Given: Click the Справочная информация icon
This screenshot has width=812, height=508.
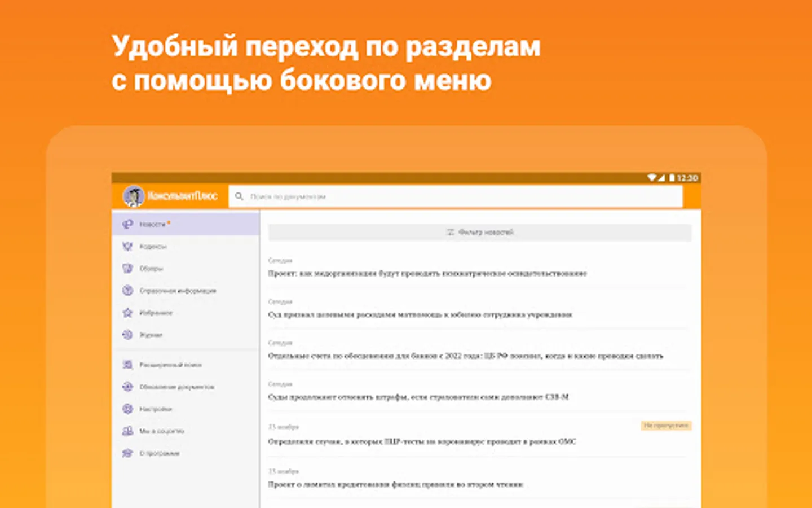Looking at the screenshot, I should (x=128, y=290).
